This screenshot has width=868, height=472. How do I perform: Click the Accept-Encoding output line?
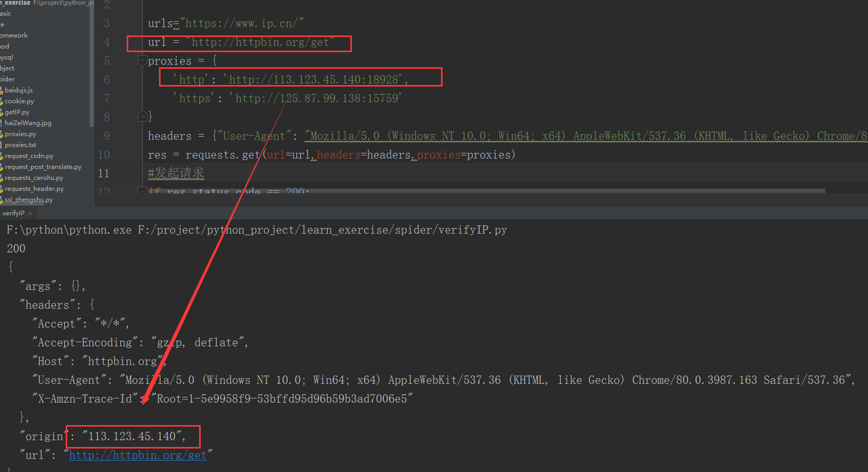pos(140,343)
